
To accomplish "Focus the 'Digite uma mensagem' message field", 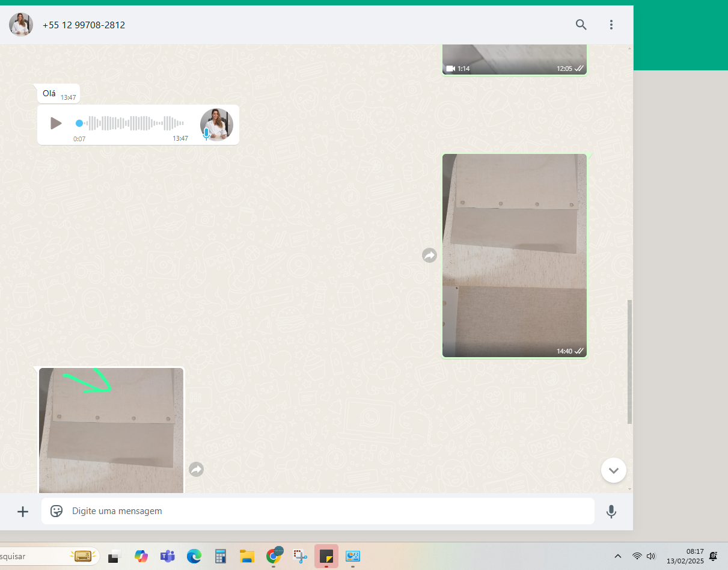I will pyautogui.click(x=318, y=511).
